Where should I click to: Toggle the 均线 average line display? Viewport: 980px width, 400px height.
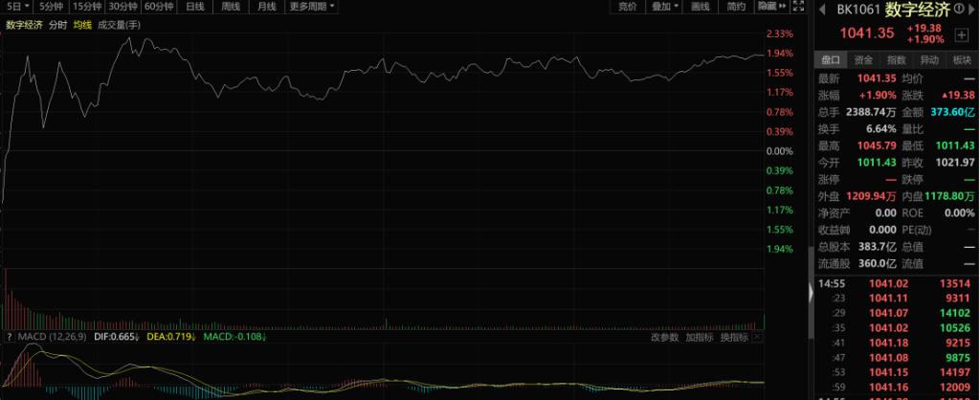click(83, 24)
